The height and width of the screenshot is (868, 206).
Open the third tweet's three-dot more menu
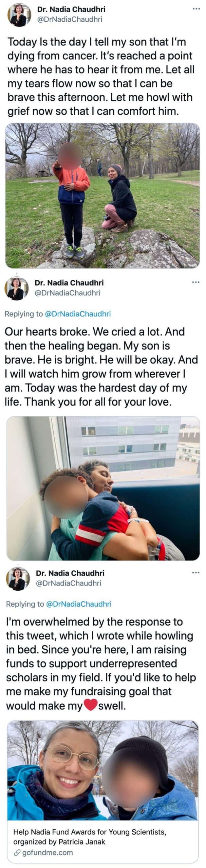coord(196,573)
